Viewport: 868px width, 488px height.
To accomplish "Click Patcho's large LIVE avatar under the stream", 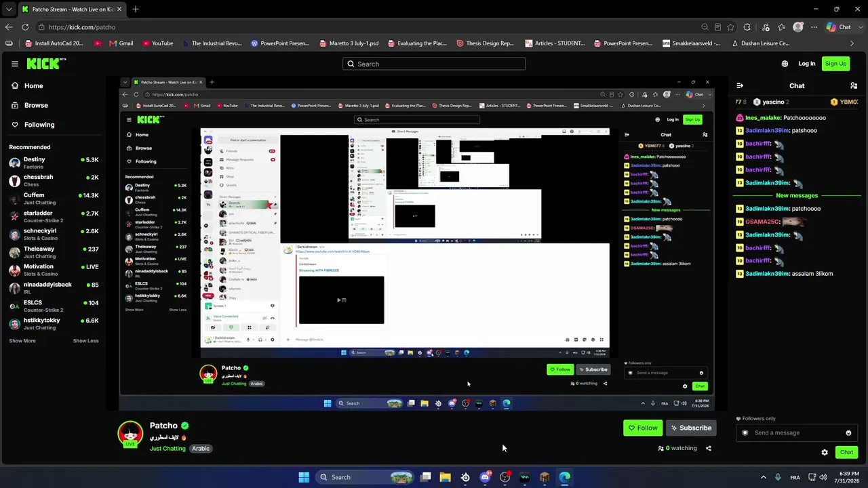I will coord(130,434).
